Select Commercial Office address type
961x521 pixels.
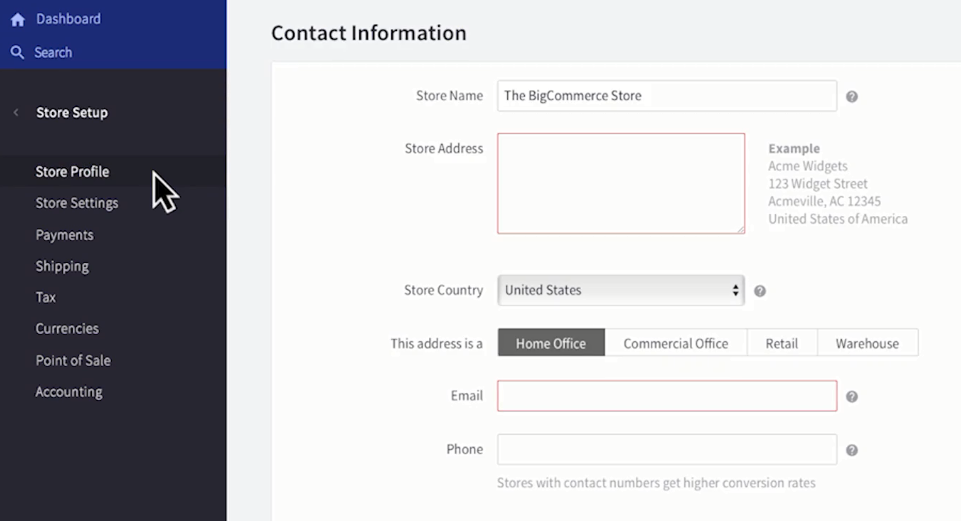676,343
